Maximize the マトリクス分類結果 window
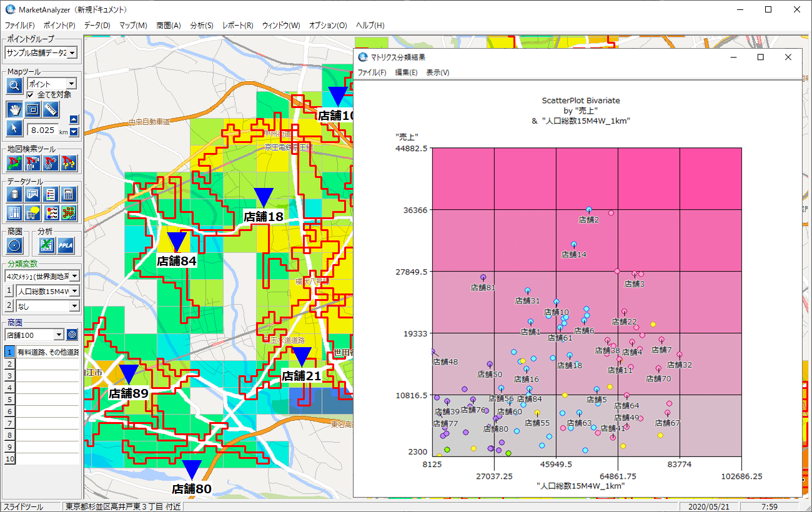 tap(760, 57)
